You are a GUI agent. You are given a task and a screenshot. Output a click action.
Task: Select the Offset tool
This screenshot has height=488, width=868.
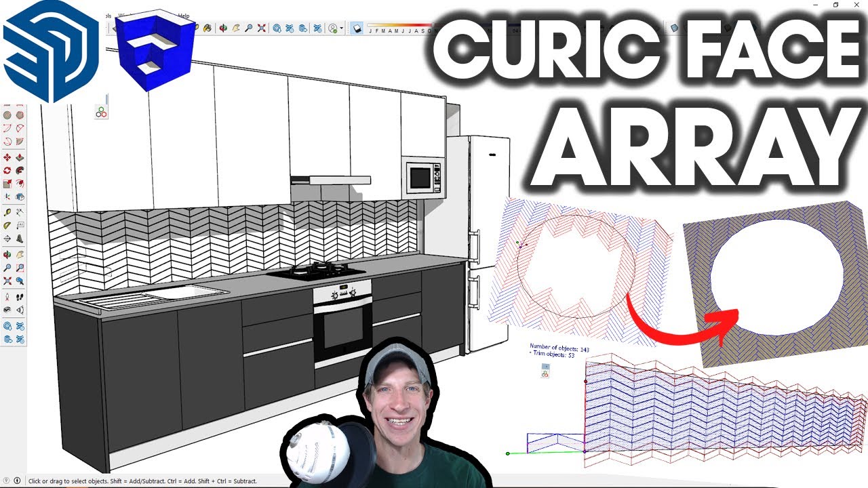click(x=20, y=184)
